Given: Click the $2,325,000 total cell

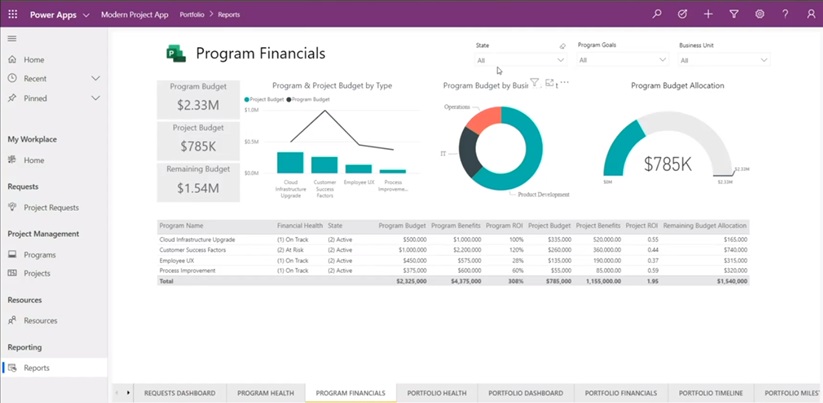Looking at the screenshot, I should [x=412, y=281].
